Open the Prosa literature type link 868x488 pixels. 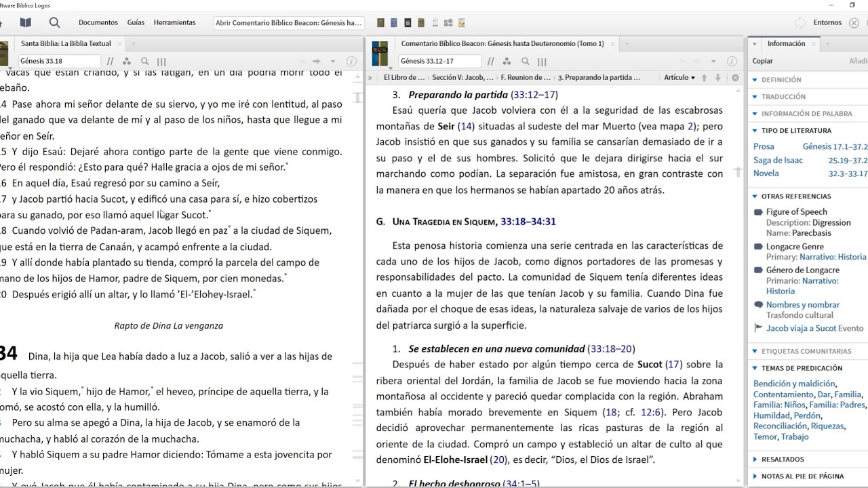tap(764, 146)
